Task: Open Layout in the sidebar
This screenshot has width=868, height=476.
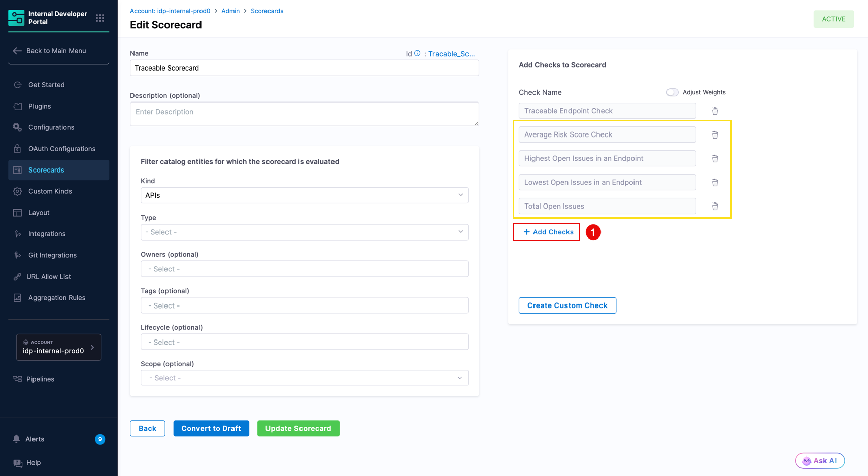Action: click(x=59, y=213)
